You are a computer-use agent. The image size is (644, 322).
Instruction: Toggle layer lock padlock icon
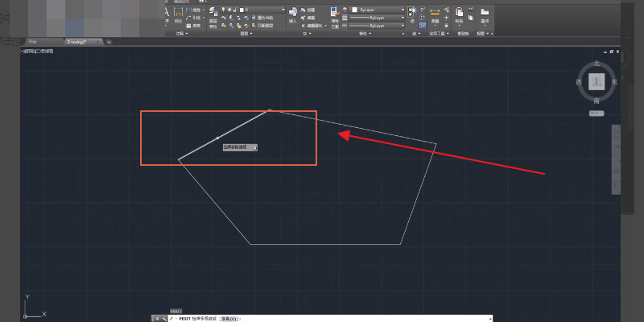[x=235, y=10]
